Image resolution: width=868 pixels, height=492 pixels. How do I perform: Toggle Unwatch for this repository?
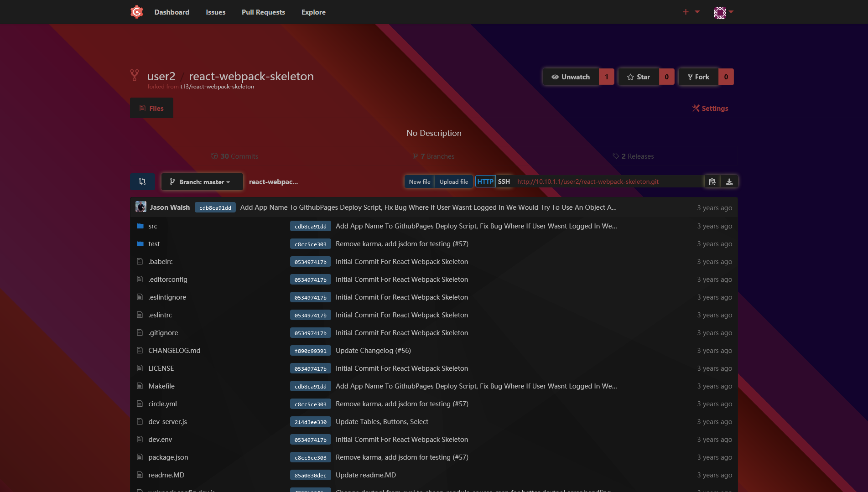571,77
